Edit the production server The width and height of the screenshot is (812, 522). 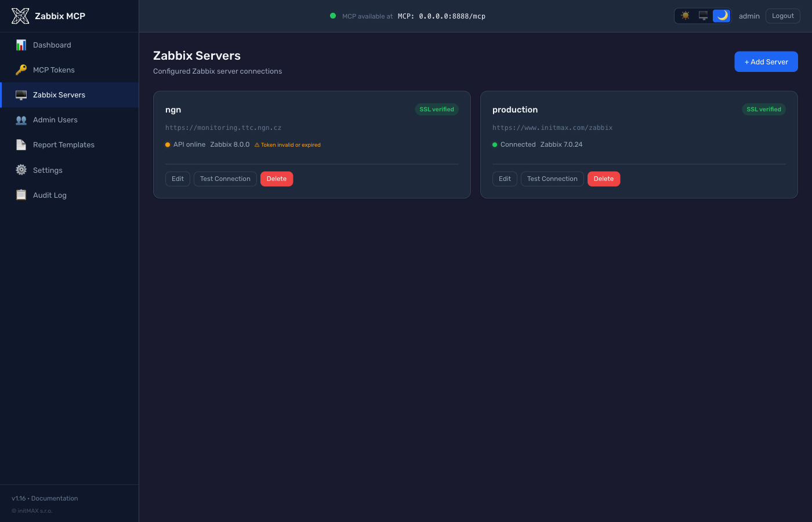tap(504, 179)
